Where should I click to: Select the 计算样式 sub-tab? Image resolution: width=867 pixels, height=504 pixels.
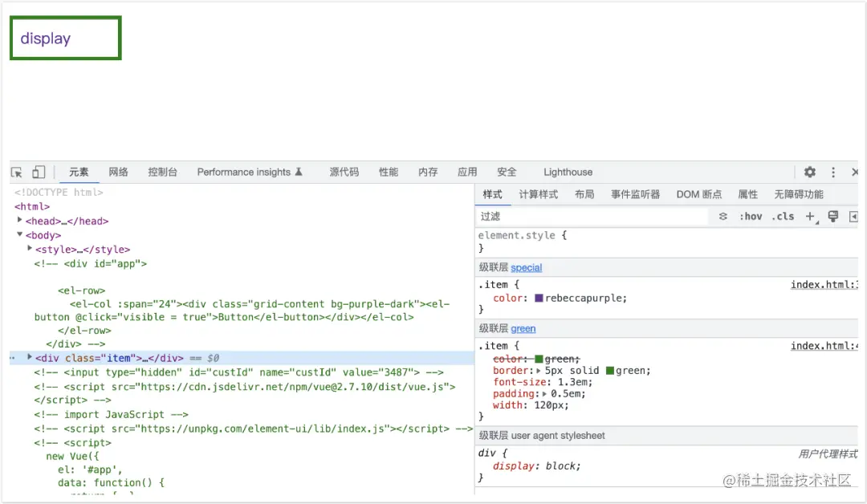(538, 194)
